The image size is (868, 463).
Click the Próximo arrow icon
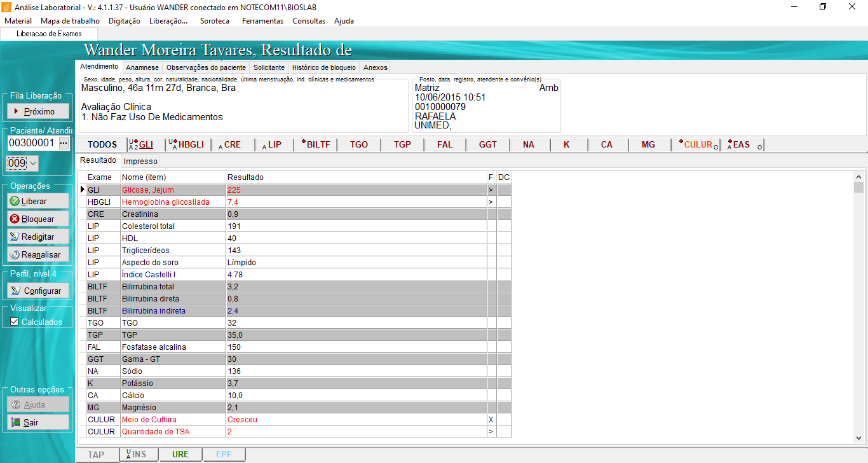[17, 111]
